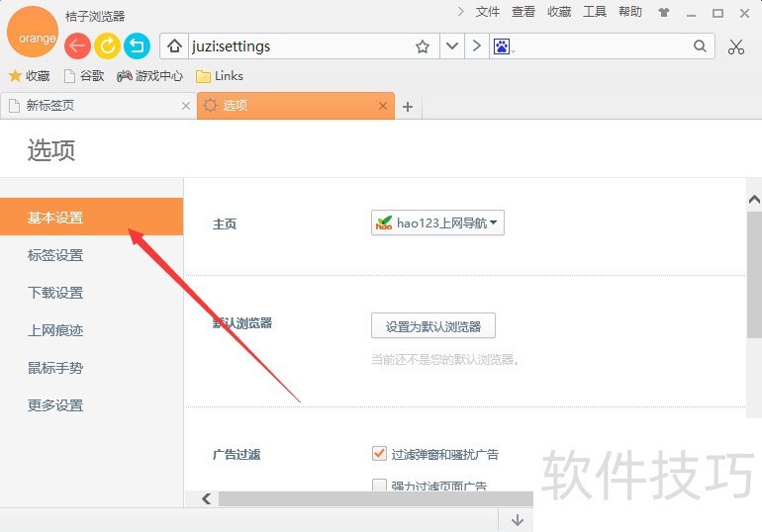Viewport: 762px width, 532px height.
Task: Click the search input box
Action: coord(603,46)
